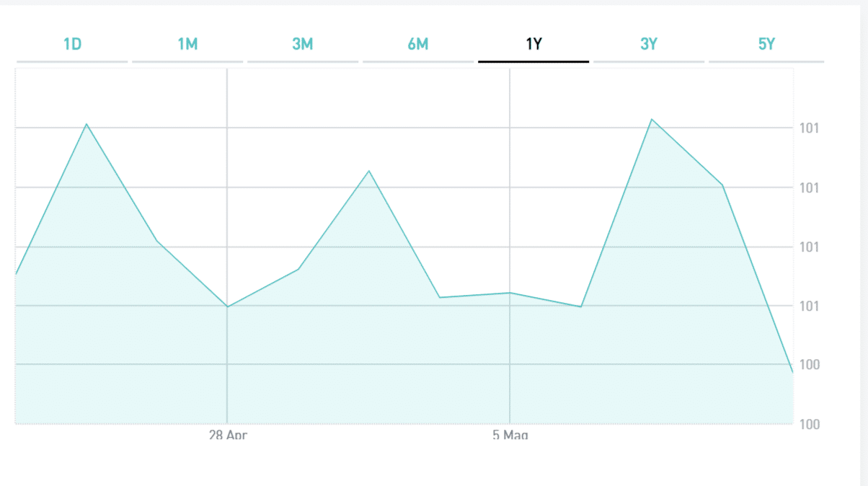This screenshot has width=868, height=486.
Task: Click the low point just before the tallest peak's rise
Action: pos(580,307)
